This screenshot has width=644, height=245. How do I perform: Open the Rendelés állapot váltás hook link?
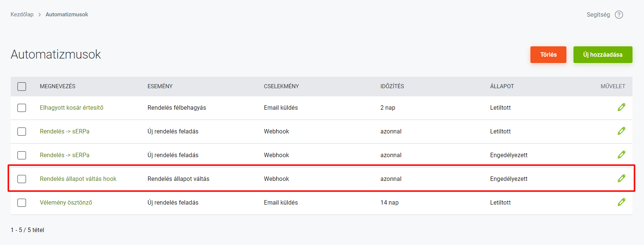[78, 179]
